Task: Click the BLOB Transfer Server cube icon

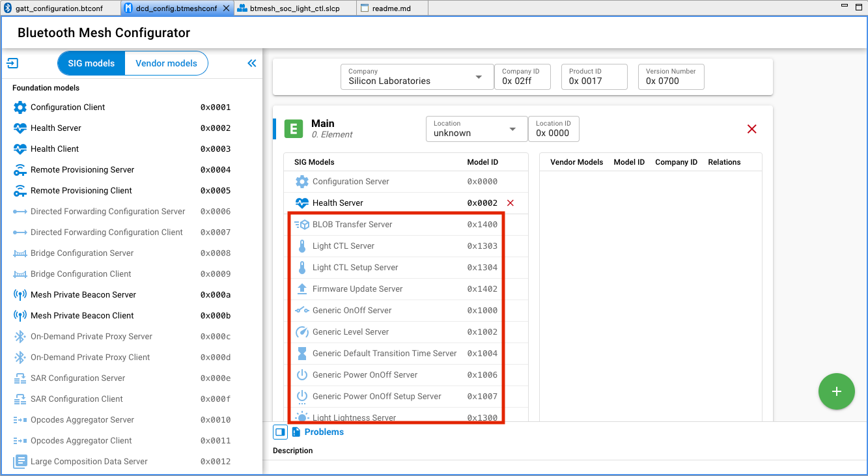Action: pos(303,224)
